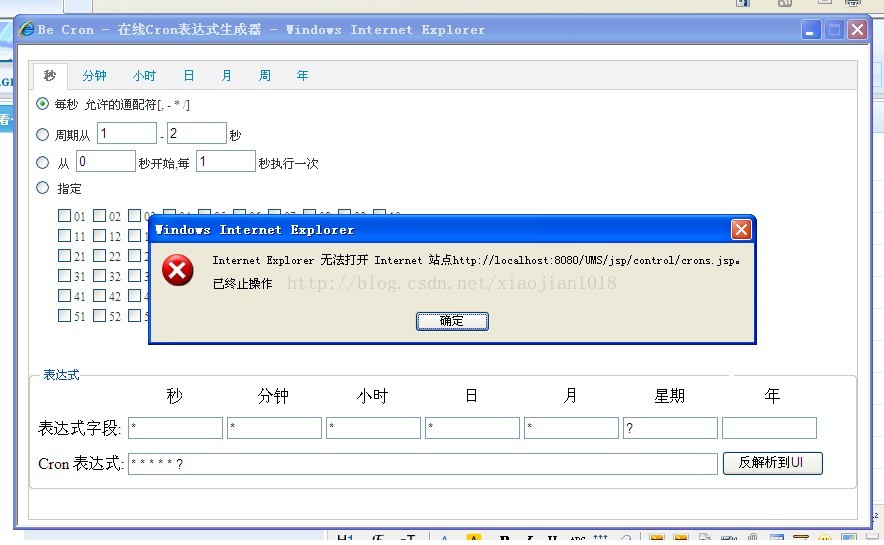Open the 年 tab

(x=302, y=76)
